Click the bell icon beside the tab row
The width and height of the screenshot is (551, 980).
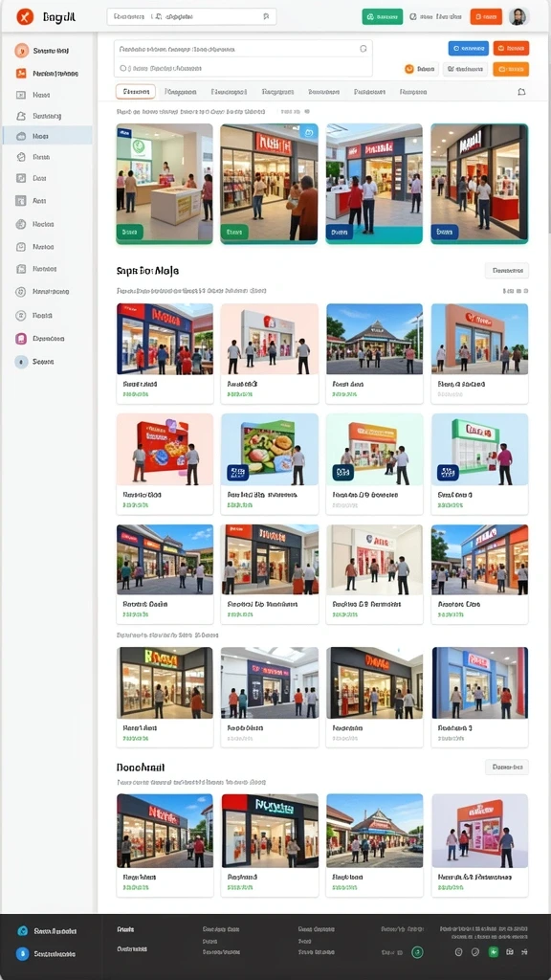[521, 92]
